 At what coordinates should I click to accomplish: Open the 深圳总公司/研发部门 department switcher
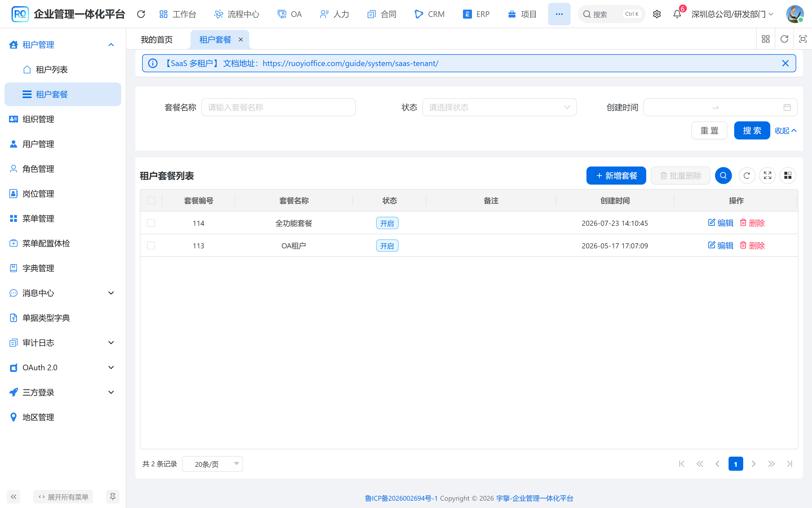[x=732, y=14]
